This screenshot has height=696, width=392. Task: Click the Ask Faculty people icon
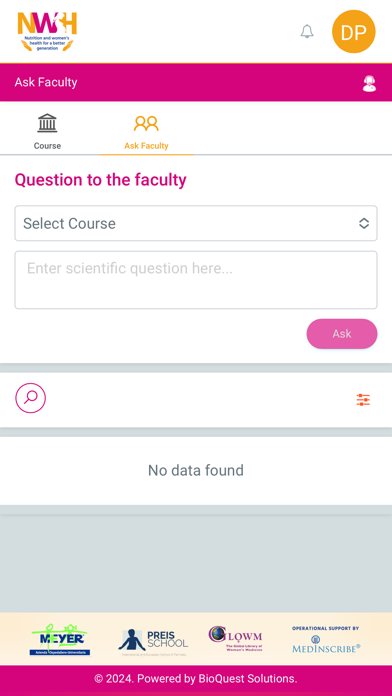[x=146, y=123]
